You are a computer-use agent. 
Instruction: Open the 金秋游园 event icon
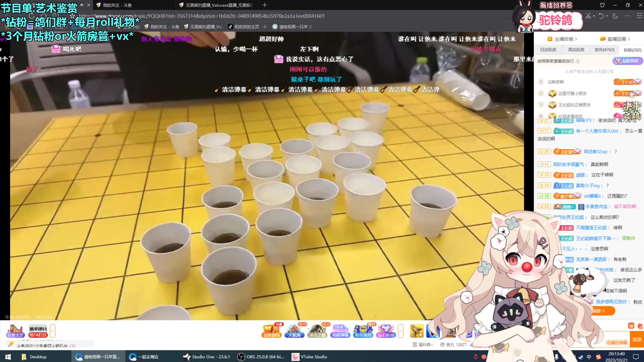point(272,330)
